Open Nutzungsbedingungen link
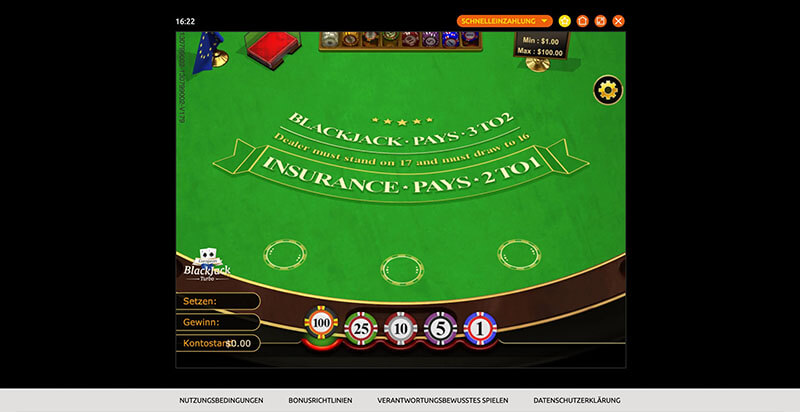This screenshot has height=412, width=800. [221, 400]
